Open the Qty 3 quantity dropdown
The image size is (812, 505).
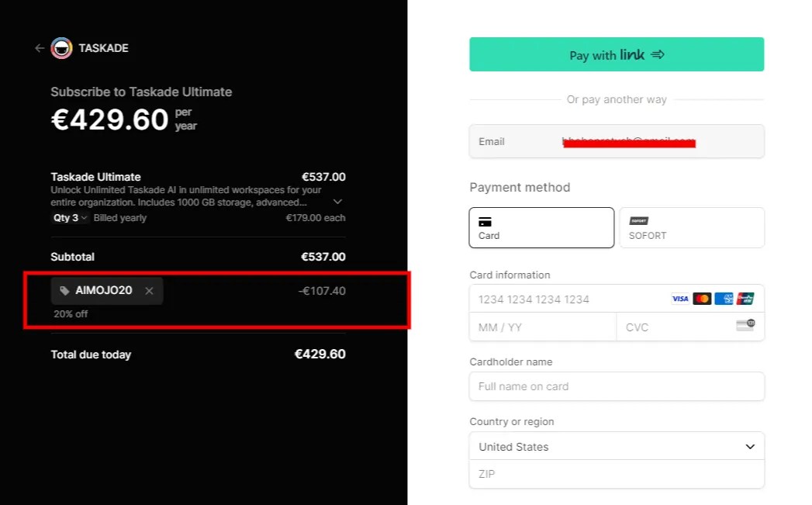click(69, 218)
